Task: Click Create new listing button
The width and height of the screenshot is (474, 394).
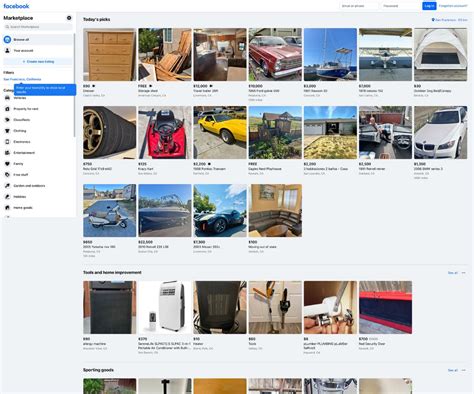Action: (38, 62)
